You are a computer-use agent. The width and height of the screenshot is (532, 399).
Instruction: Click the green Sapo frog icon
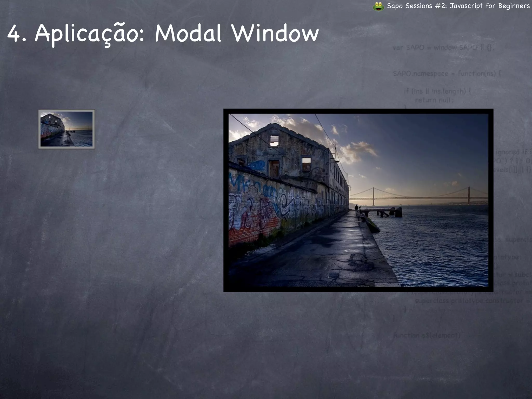(378, 6)
